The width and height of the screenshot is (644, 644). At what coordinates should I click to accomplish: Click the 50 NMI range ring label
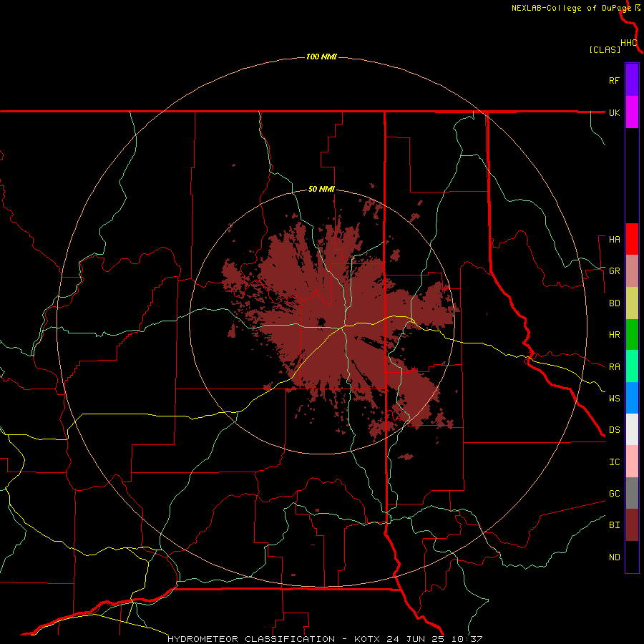pyautogui.click(x=321, y=190)
